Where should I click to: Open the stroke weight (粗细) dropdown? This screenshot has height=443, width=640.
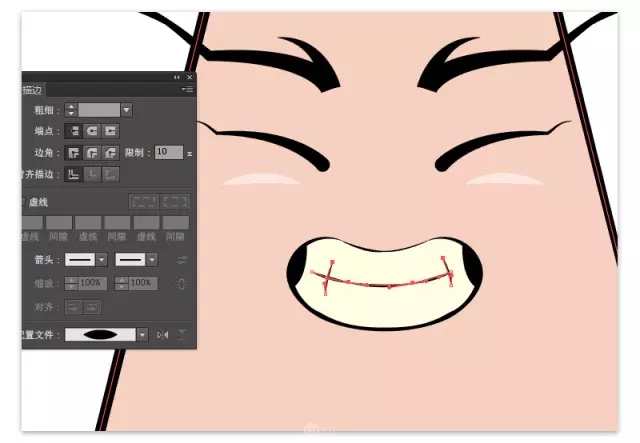[x=127, y=109]
